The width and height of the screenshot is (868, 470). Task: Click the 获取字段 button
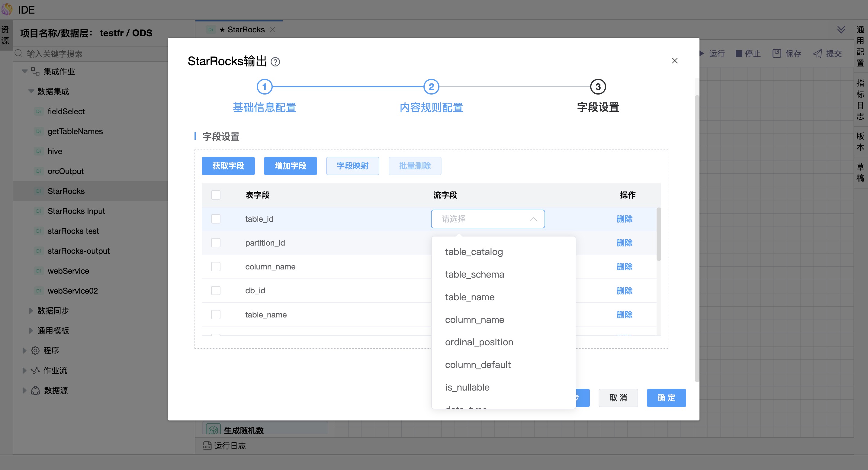click(x=228, y=166)
